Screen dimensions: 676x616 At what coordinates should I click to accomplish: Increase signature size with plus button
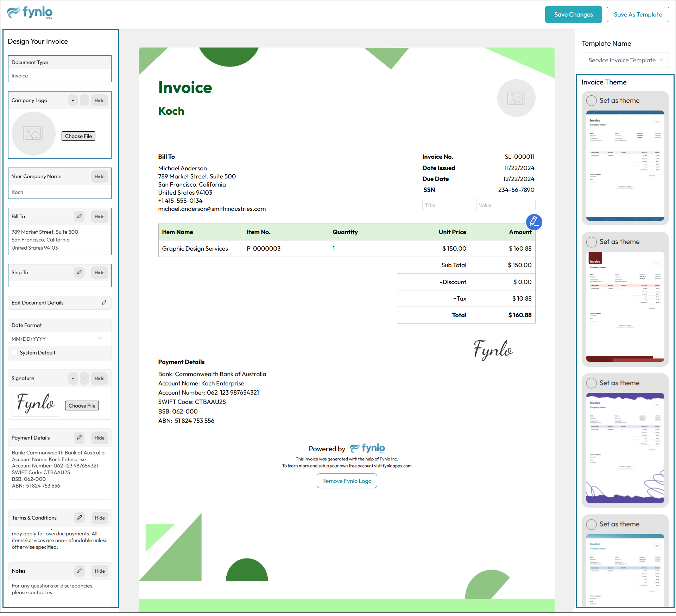click(73, 378)
